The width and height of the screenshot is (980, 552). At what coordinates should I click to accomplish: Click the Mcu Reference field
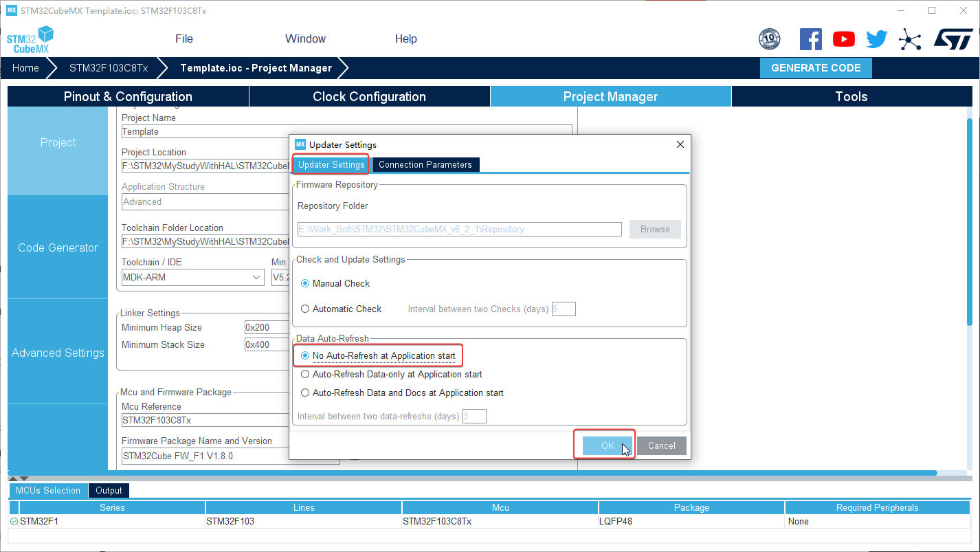point(205,420)
